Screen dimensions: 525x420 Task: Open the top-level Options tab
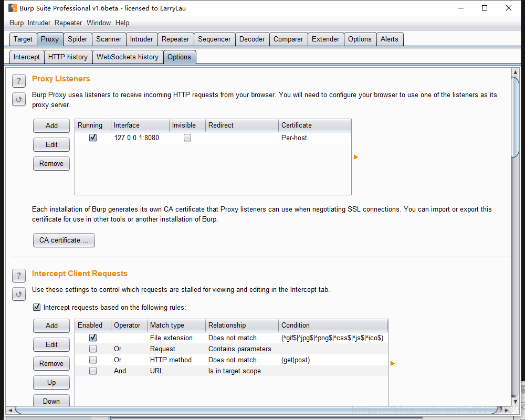[x=360, y=39]
